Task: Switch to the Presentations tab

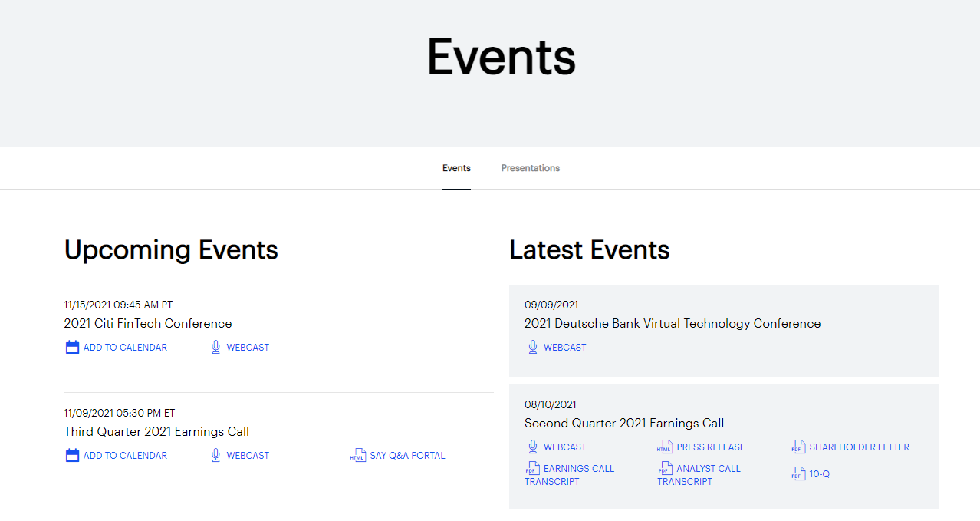Action: (x=531, y=168)
